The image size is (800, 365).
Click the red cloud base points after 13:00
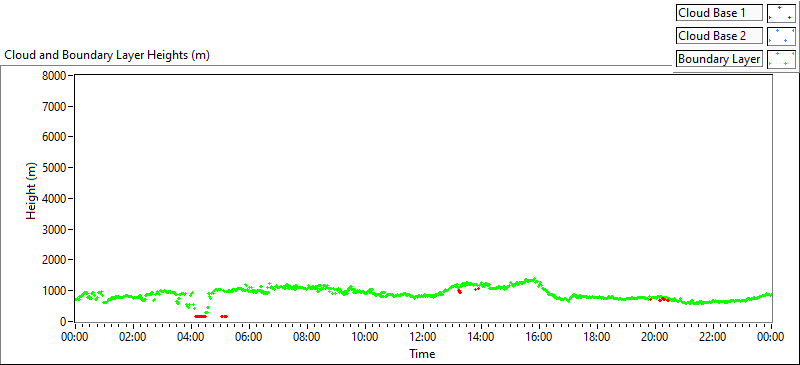tap(459, 291)
